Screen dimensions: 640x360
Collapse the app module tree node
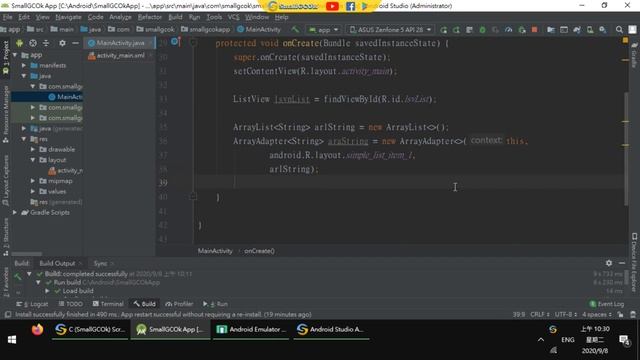click(x=15, y=55)
